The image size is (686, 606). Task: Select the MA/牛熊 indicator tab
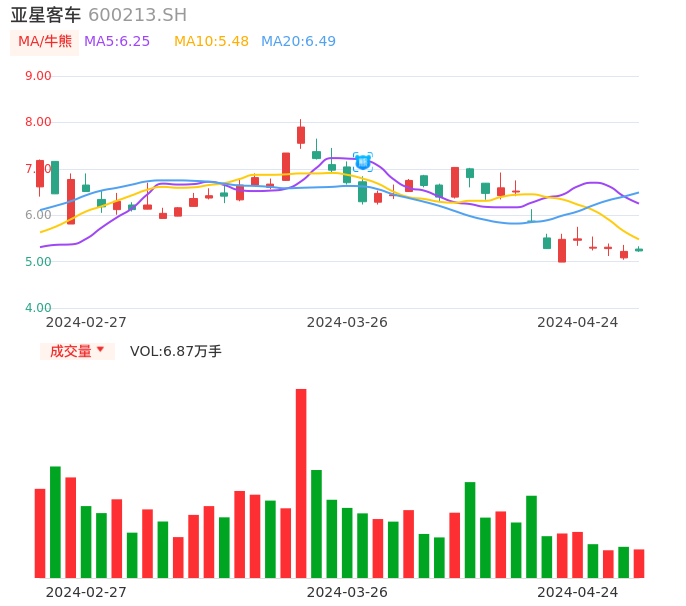(45, 42)
